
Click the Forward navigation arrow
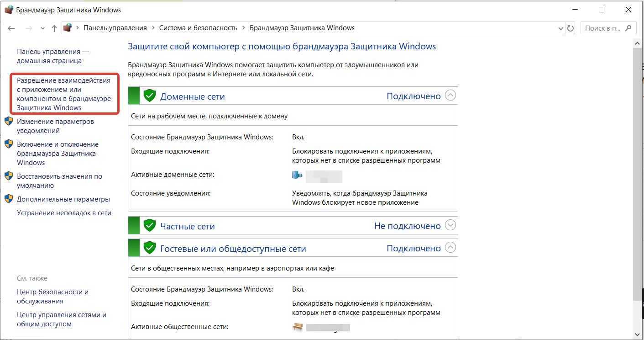point(29,28)
